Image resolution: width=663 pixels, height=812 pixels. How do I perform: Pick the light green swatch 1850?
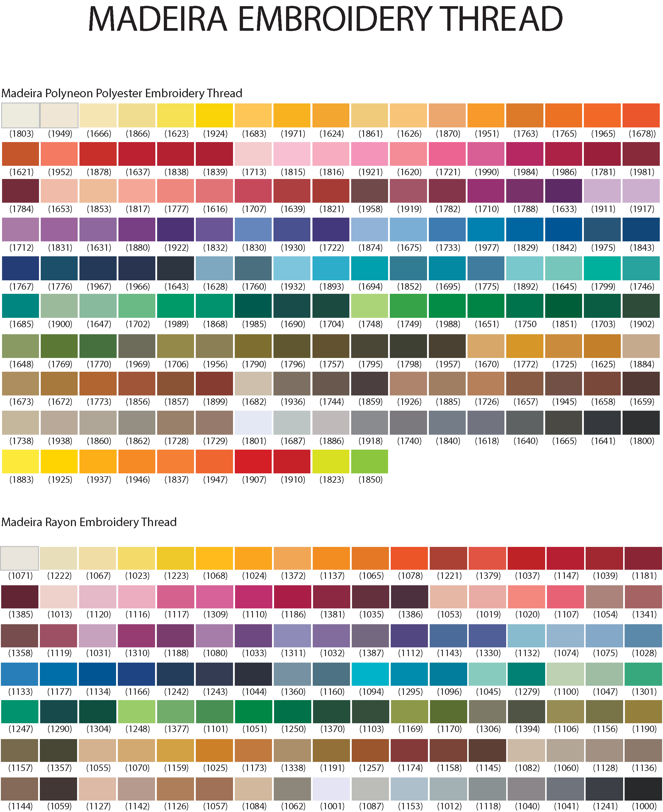370,461
